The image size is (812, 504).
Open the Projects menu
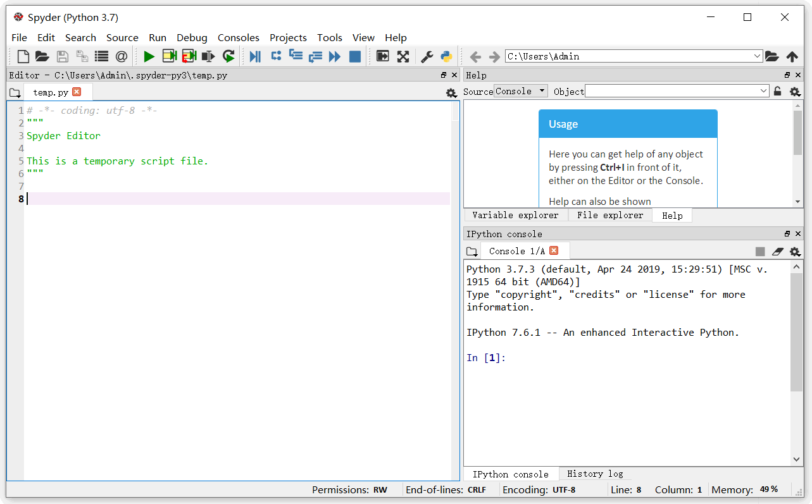click(288, 37)
